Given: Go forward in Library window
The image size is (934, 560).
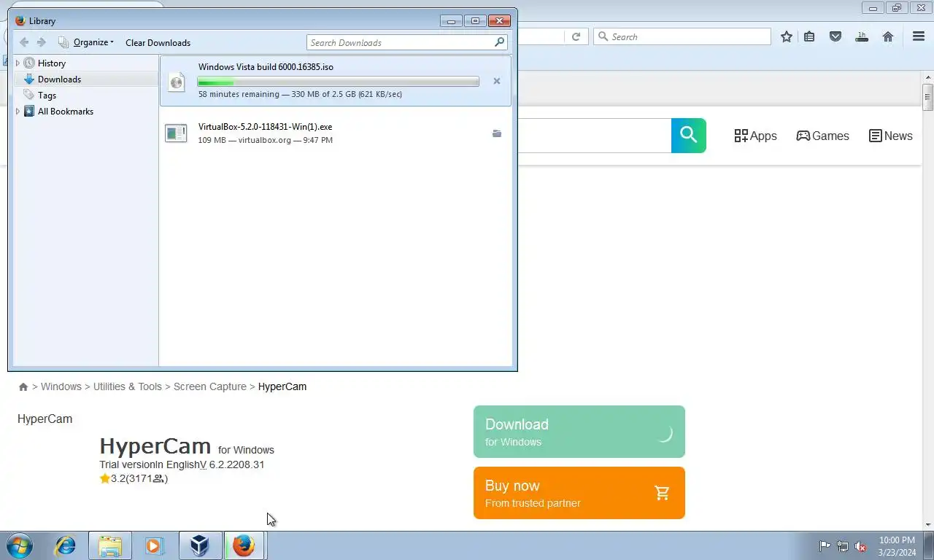Looking at the screenshot, I should pos(42,42).
